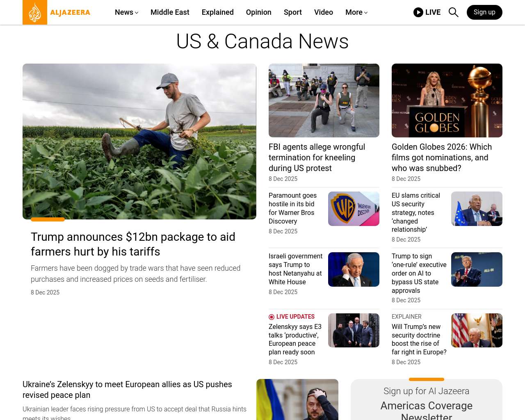The image size is (525, 420).
Task: Select the Sport menu item
Action: click(x=293, y=12)
